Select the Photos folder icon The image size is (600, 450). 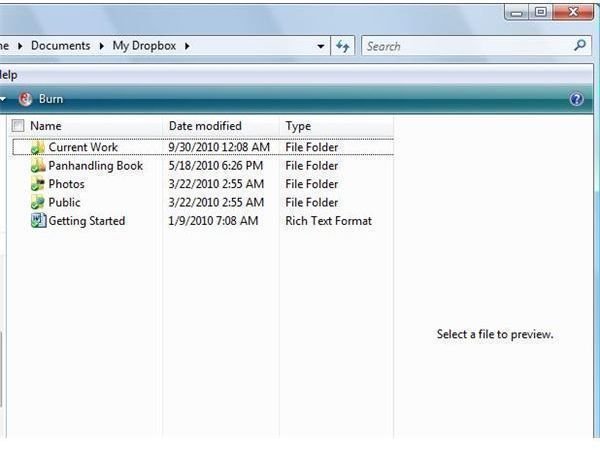38,184
